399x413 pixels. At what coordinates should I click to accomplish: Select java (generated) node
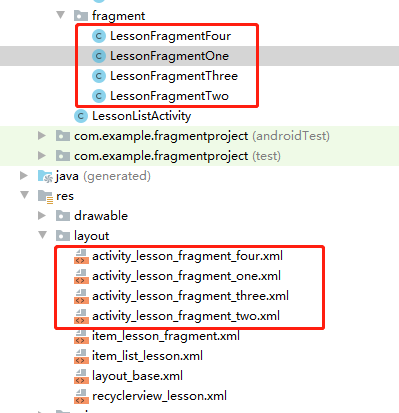pos(103,176)
